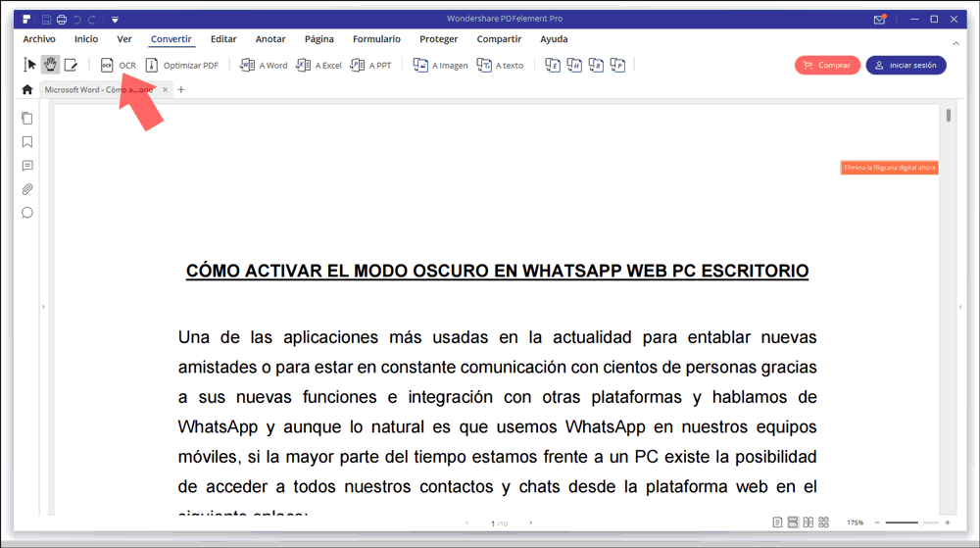This screenshot has width=980, height=548.
Task: Click the Print icon in title bar
Action: 61,20
